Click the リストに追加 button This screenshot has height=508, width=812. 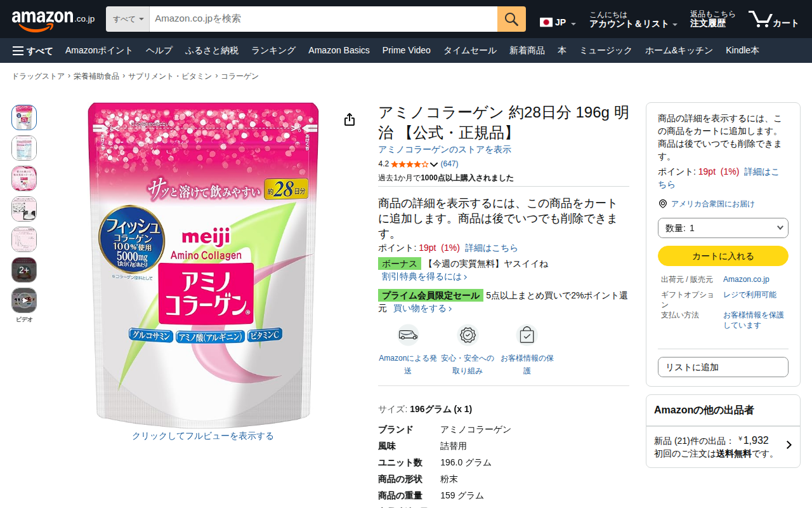[x=723, y=367]
